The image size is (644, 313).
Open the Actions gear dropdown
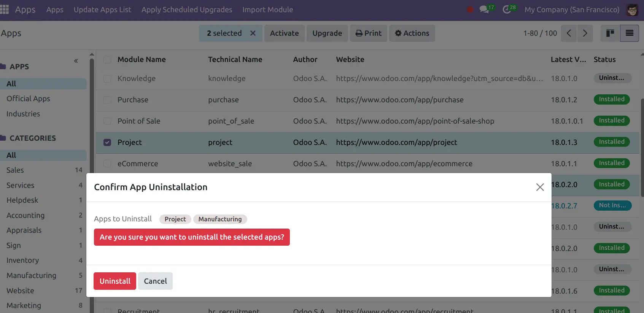pos(412,33)
